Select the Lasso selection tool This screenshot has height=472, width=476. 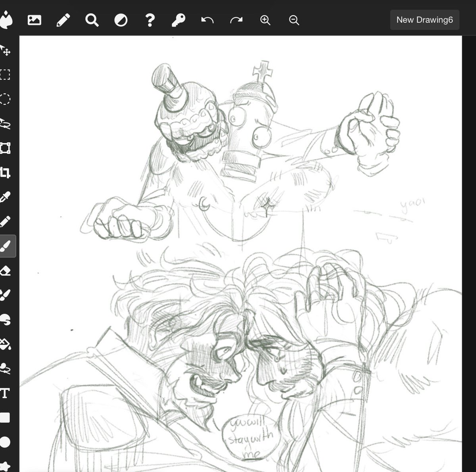pyautogui.click(x=5, y=124)
